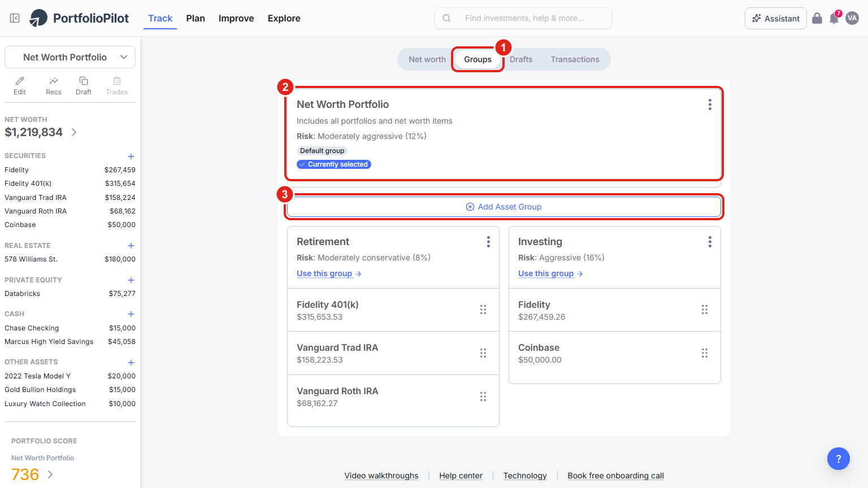Click the 736 portfolio score value
The width and height of the screenshot is (868, 488).
pyautogui.click(x=25, y=474)
